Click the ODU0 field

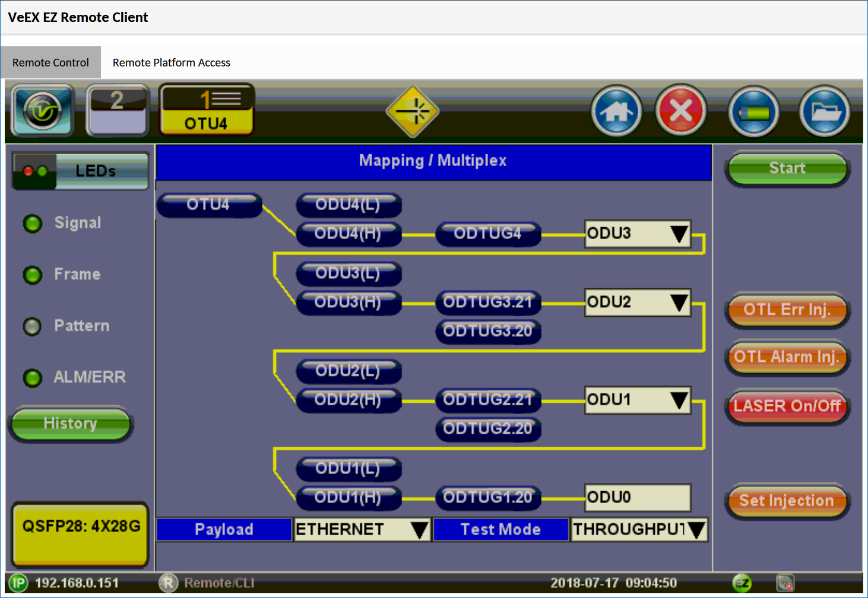[x=638, y=497]
